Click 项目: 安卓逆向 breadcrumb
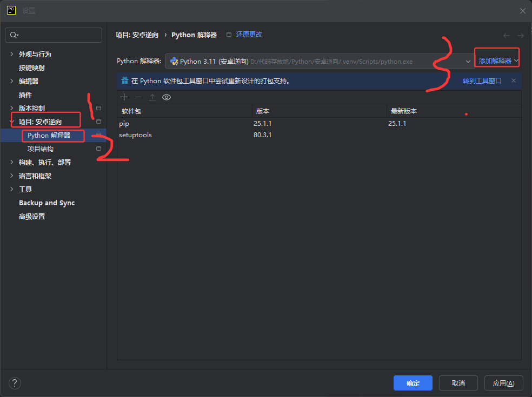Screen dimensions: 532x397 click(x=137, y=35)
